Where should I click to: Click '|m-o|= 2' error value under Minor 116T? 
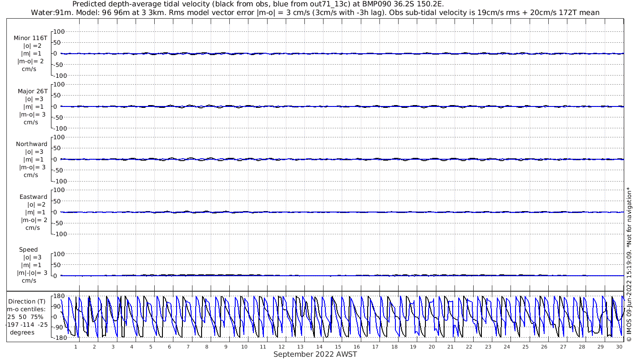pos(30,61)
